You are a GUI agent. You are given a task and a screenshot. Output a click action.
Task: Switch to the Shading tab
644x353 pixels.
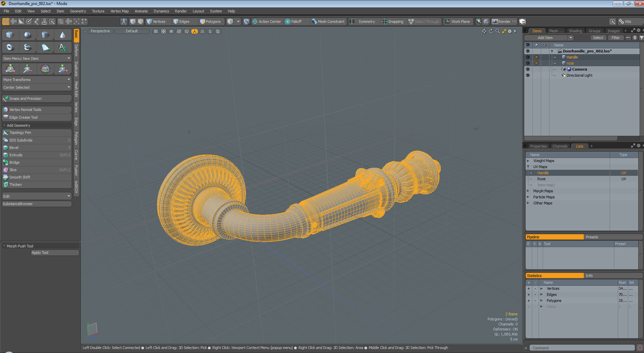point(575,31)
